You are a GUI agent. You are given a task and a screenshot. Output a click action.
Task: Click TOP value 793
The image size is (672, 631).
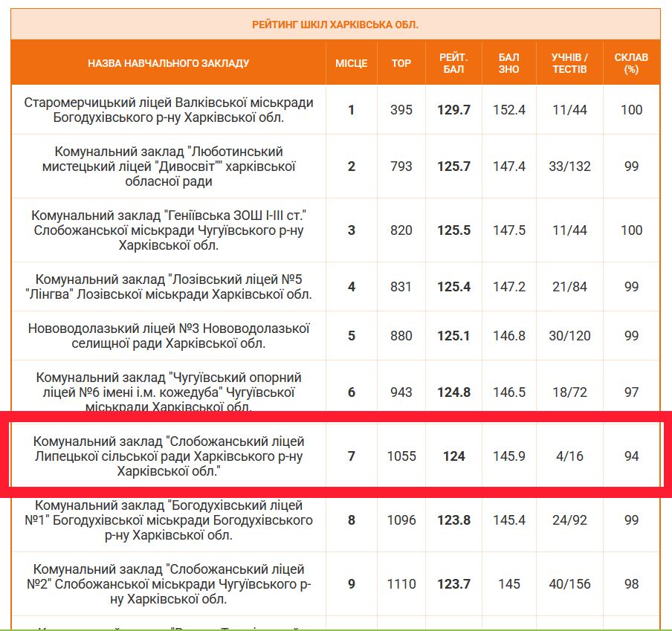(401, 166)
